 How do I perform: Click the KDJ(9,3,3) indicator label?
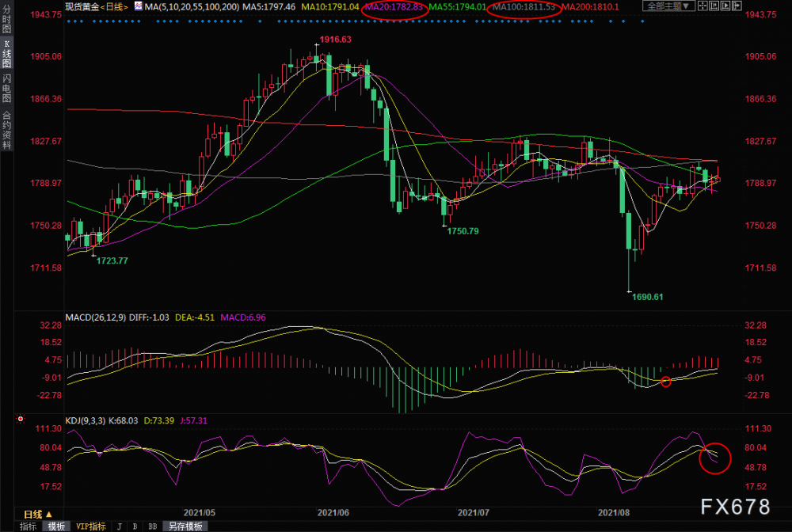[x=86, y=420]
